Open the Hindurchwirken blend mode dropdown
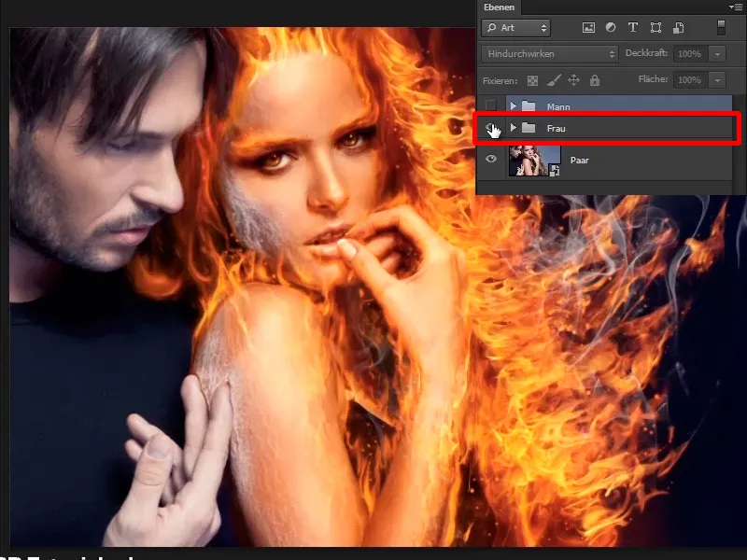The width and height of the screenshot is (747, 560). coord(550,54)
